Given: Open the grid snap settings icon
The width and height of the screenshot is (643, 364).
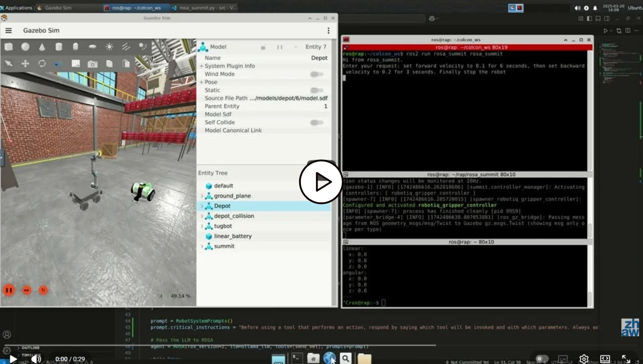Looking at the screenshot, I should click(76, 63).
